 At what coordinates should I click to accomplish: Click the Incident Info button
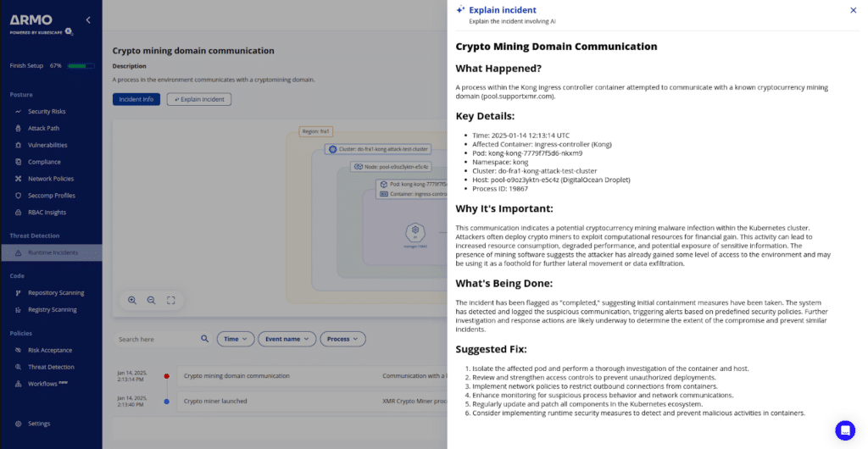[136, 99]
